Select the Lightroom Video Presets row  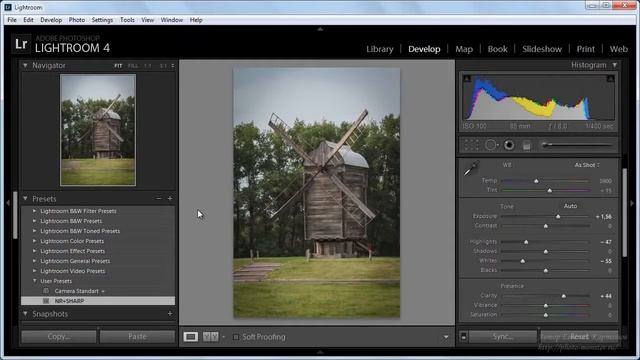coord(98,271)
